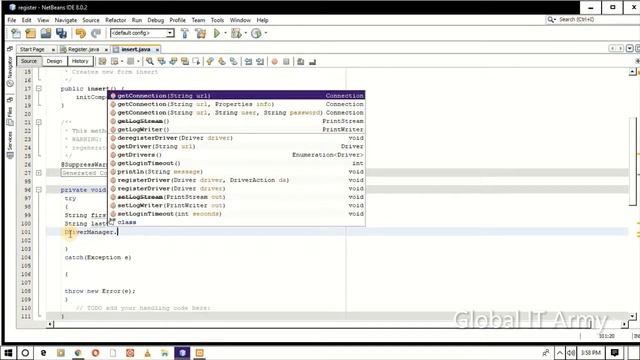Screen dimensions: 640x360
Task: Click the Last Edit editor toolbar icon
Action: pyautogui.click(x=102, y=62)
